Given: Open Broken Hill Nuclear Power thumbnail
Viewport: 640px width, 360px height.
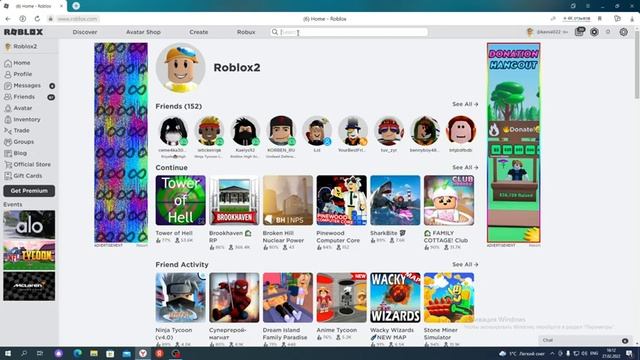Looking at the screenshot, I should (288, 200).
